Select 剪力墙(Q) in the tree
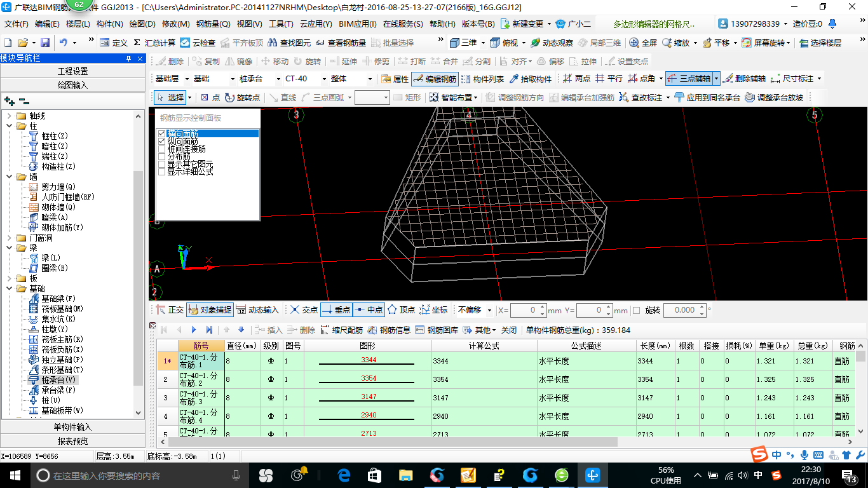 point(58,187)
